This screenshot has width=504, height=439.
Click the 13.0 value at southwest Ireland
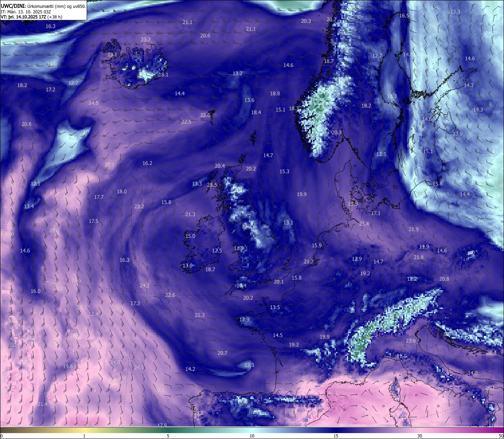(187, 265)
